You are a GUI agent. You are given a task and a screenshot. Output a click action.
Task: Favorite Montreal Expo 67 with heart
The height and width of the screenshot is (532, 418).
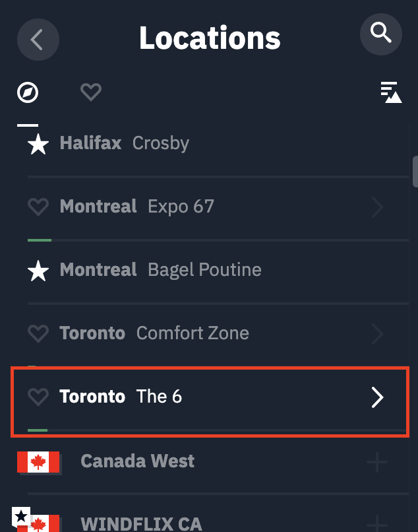[38, 207]
